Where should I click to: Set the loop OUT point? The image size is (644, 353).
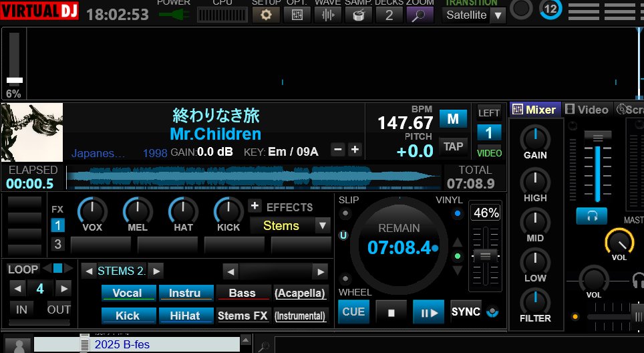59,310
